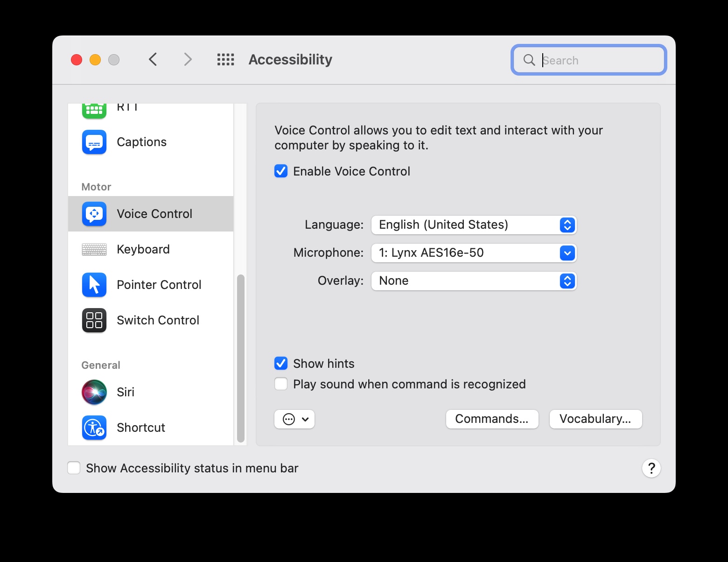Check Show Accessibility status in menu bar
This screenshot has height=562, width=728.
point(74,468)
